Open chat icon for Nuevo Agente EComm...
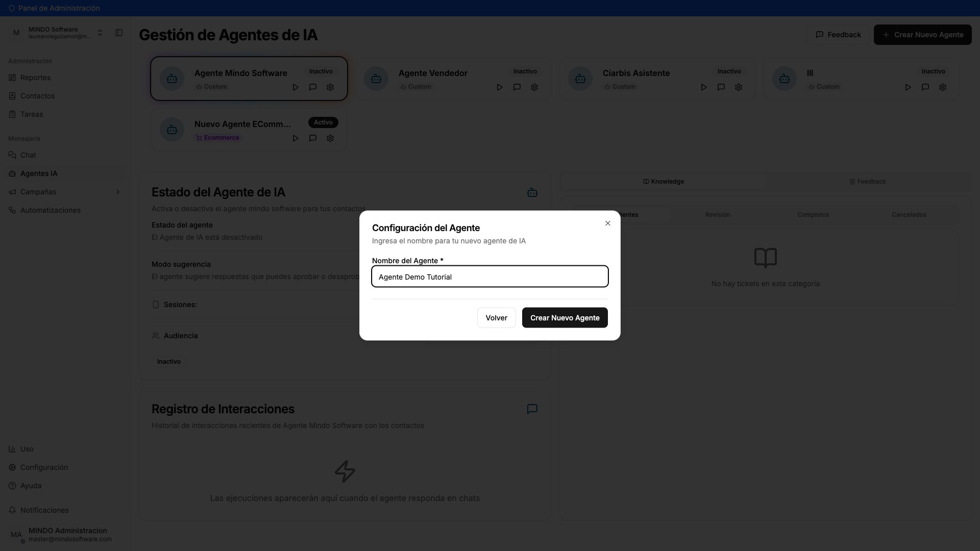The width and height of the screenshot is (980, 551). click(x=313, y=138)
